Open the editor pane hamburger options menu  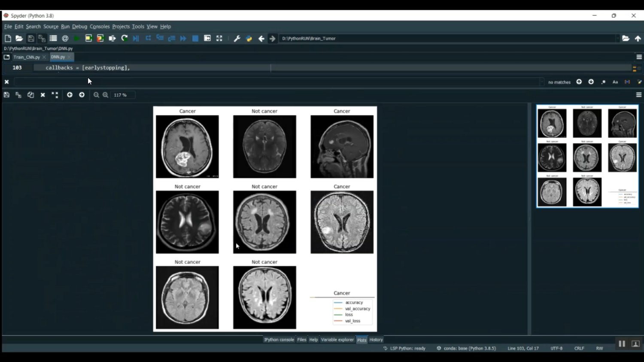pyautogui.click(x=639, y=57)
